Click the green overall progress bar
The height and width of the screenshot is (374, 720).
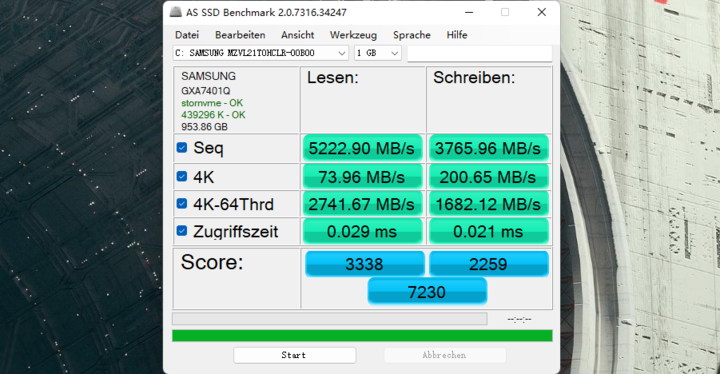[x=362, y=336]
